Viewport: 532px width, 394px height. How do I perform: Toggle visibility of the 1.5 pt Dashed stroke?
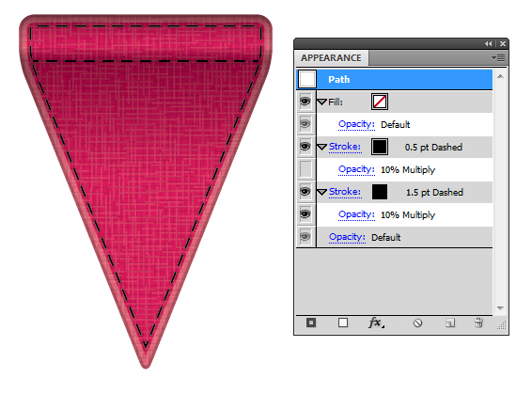click(305, 192)
